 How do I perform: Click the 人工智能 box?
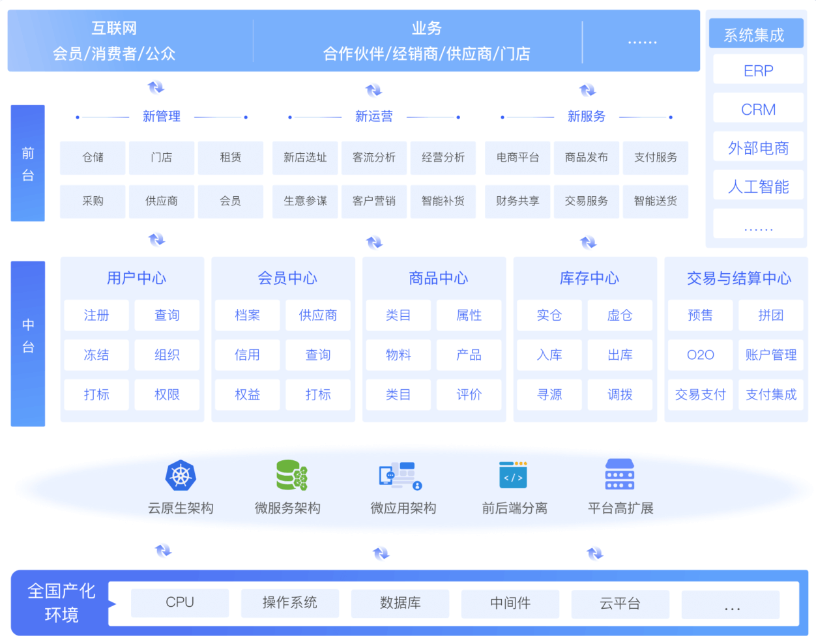758,186
